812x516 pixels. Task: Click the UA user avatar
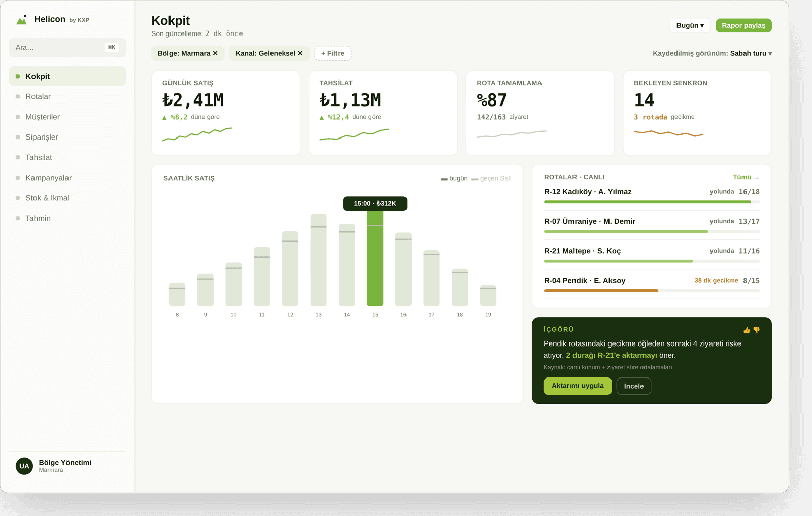click(24, 466)
